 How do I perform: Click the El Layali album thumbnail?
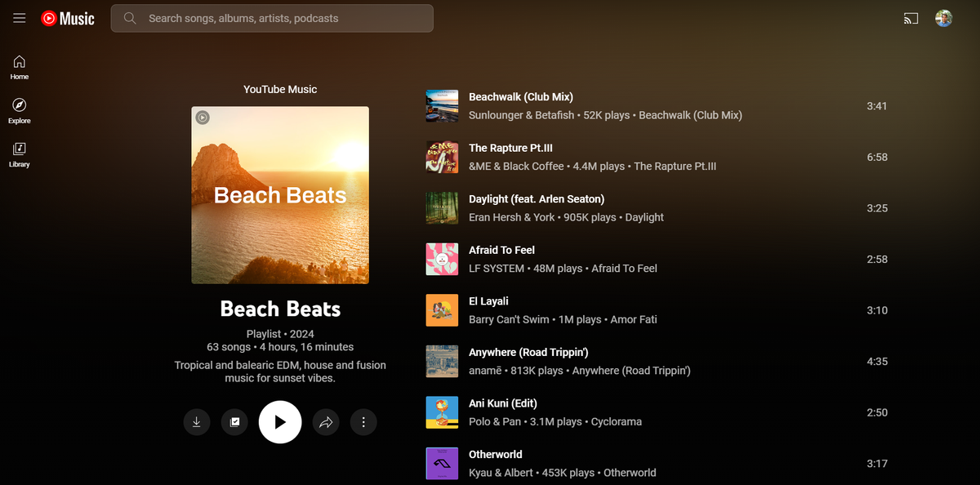coord(442,310)
